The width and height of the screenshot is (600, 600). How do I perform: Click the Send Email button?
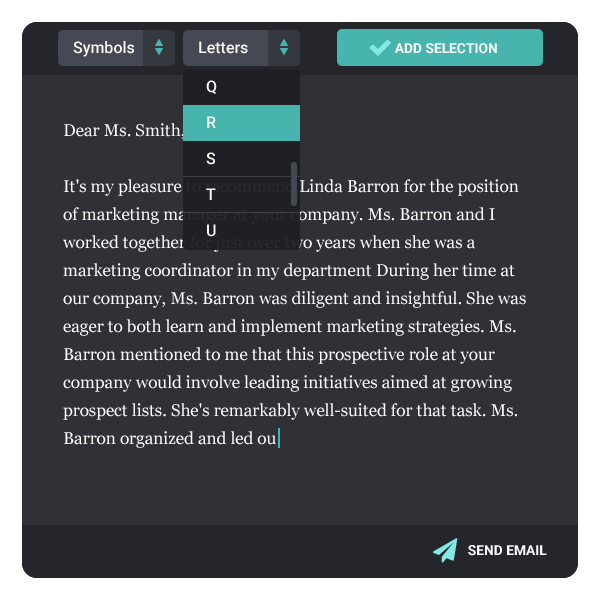[489, 550]
